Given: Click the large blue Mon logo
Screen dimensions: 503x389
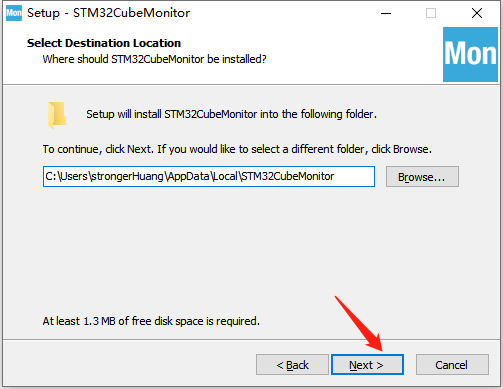Looking at the screenshot, I should 470,54.
